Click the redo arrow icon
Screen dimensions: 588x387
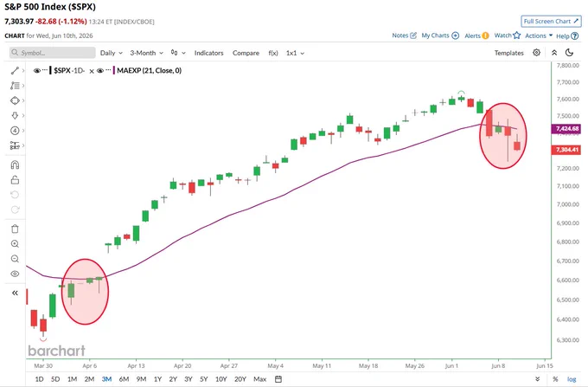(x=15, y=210)
